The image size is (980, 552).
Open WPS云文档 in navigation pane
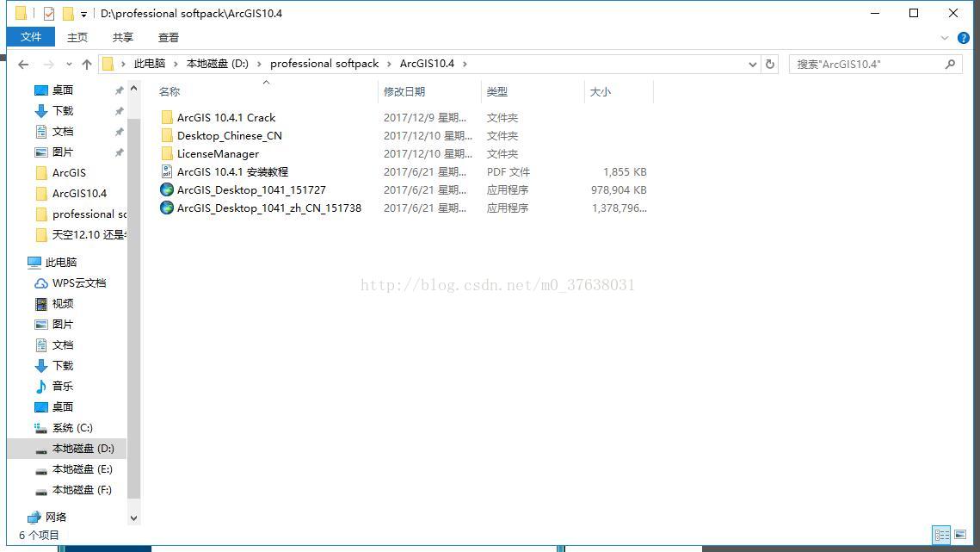pos(79,282)
